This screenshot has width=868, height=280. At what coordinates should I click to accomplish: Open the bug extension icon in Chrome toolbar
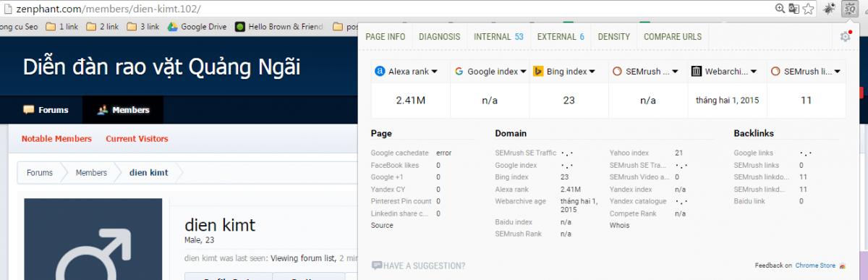coord(830,9)
